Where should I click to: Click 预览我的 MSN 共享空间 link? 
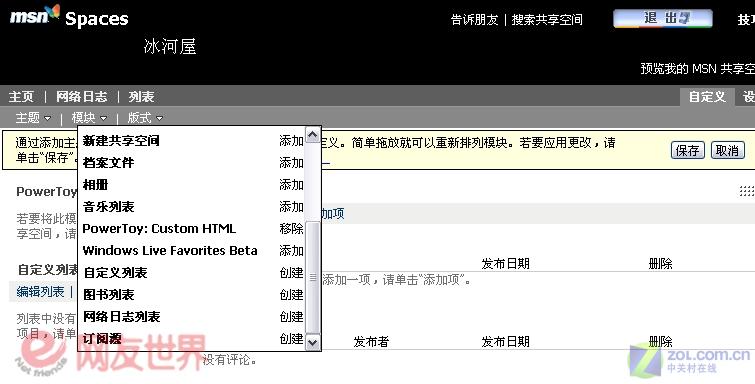[x=698, y=68]
